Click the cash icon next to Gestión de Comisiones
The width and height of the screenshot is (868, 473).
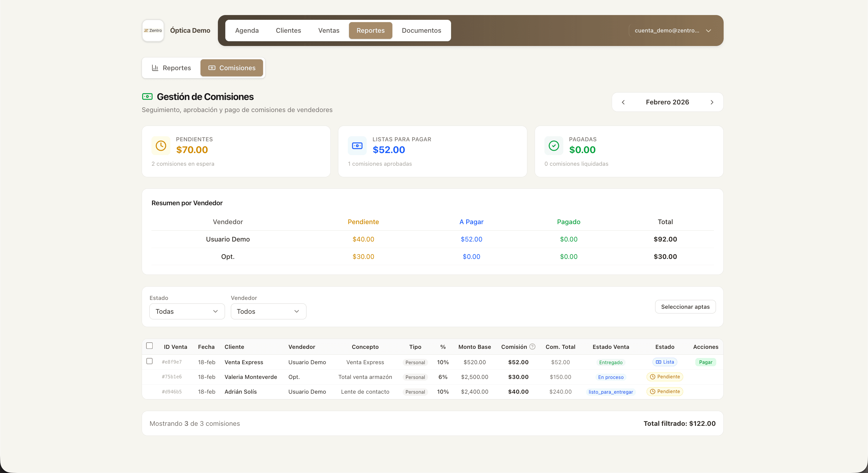(x=147, y=96)
